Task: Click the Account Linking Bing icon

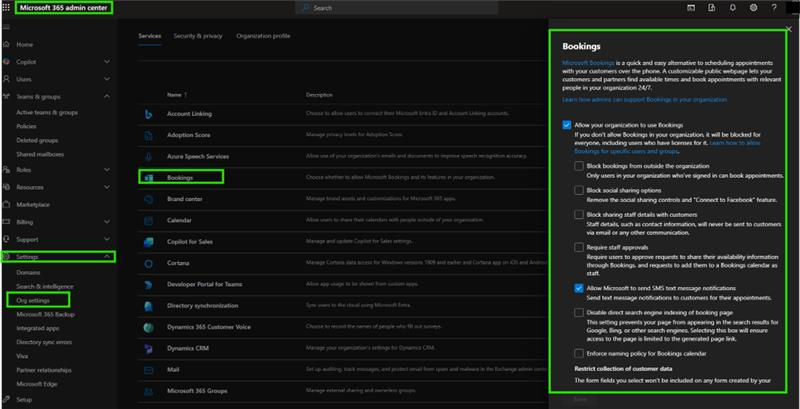Action: pos(148,114)
